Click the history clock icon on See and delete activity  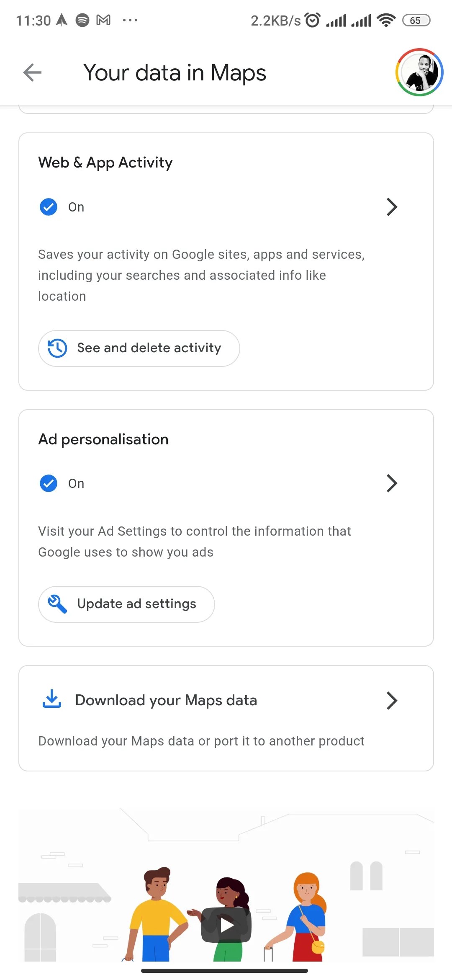[x=57, y=348]
